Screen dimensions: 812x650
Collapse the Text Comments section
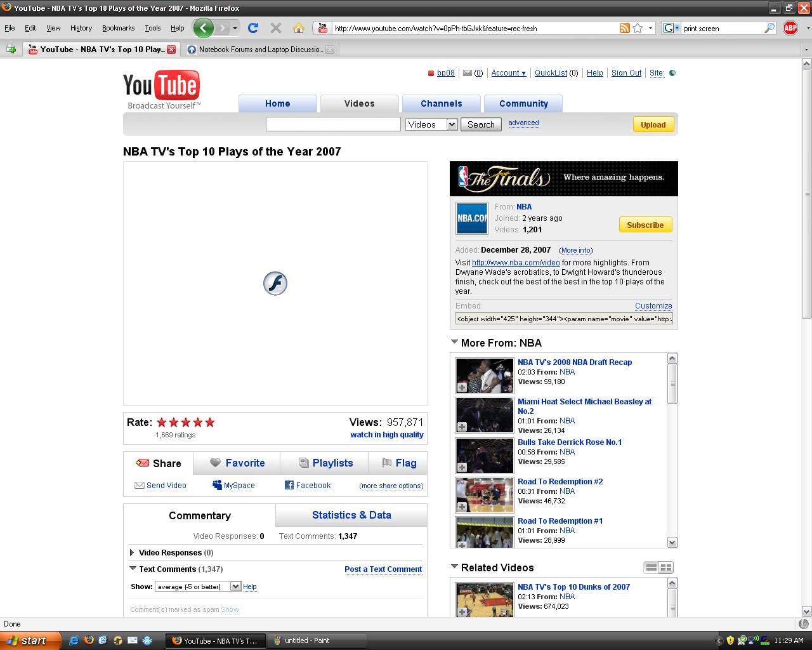pyautogui.click(x=133, y=569)
